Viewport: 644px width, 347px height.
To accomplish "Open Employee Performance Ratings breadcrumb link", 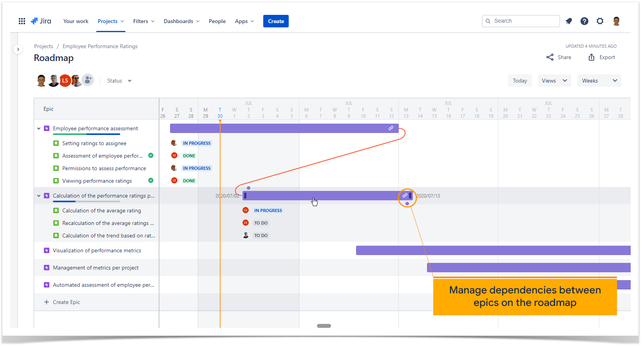I will [x=100, y=46].
